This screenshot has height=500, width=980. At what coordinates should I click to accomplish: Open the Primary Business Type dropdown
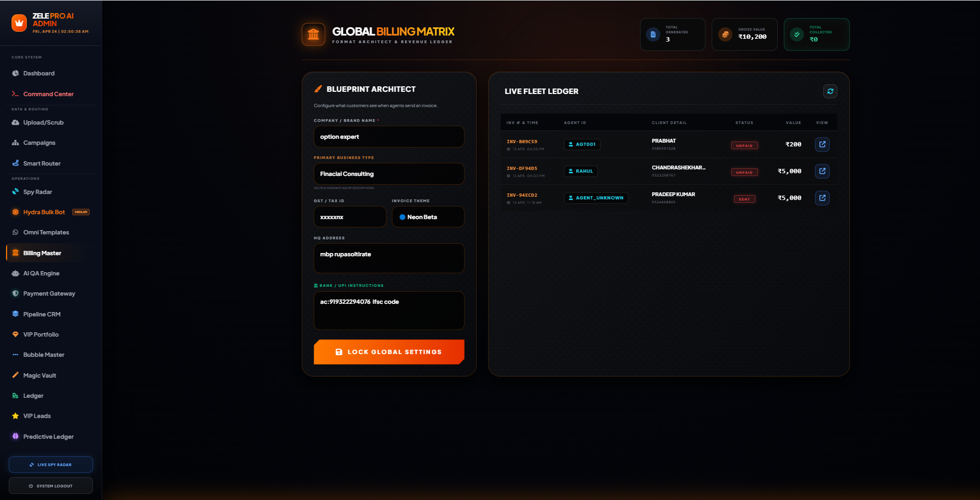(389, 174)
